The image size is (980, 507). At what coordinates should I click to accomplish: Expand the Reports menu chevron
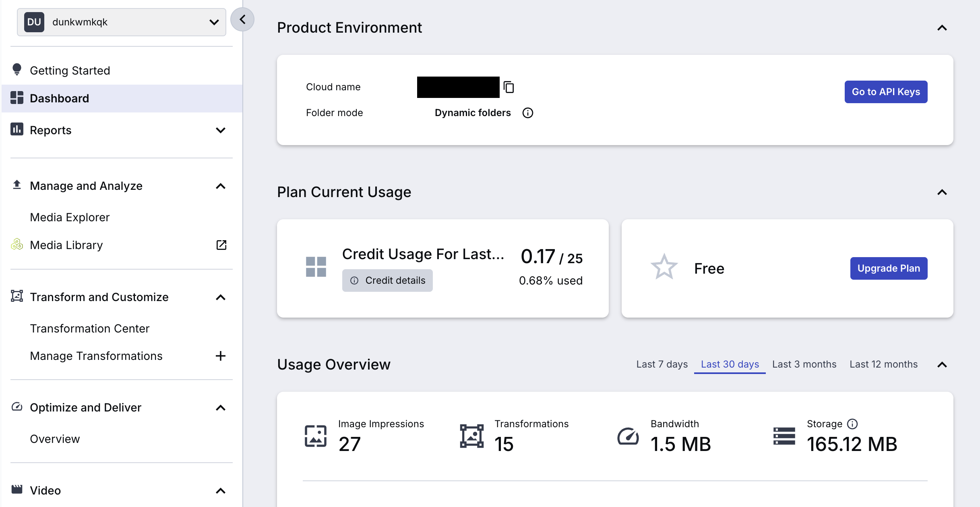220,130
